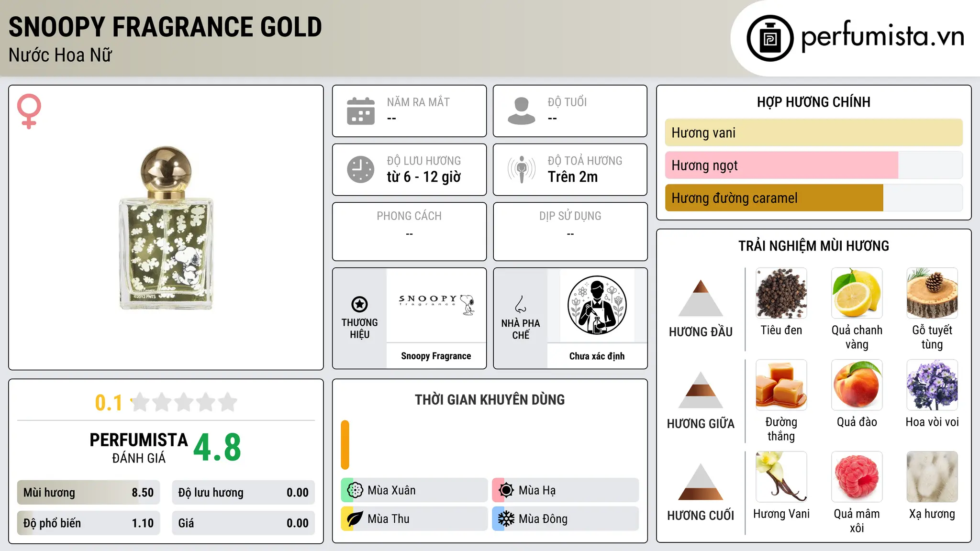This screenshot has height=551, width=980.
Task: Click the clock icon beside Độ lưu hương
Action: point(361,169)
